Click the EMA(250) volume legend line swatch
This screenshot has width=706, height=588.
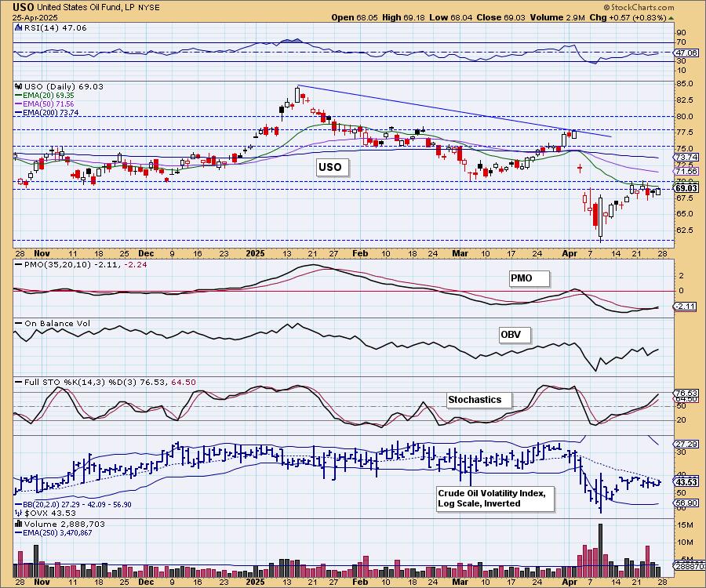(19, 532)
